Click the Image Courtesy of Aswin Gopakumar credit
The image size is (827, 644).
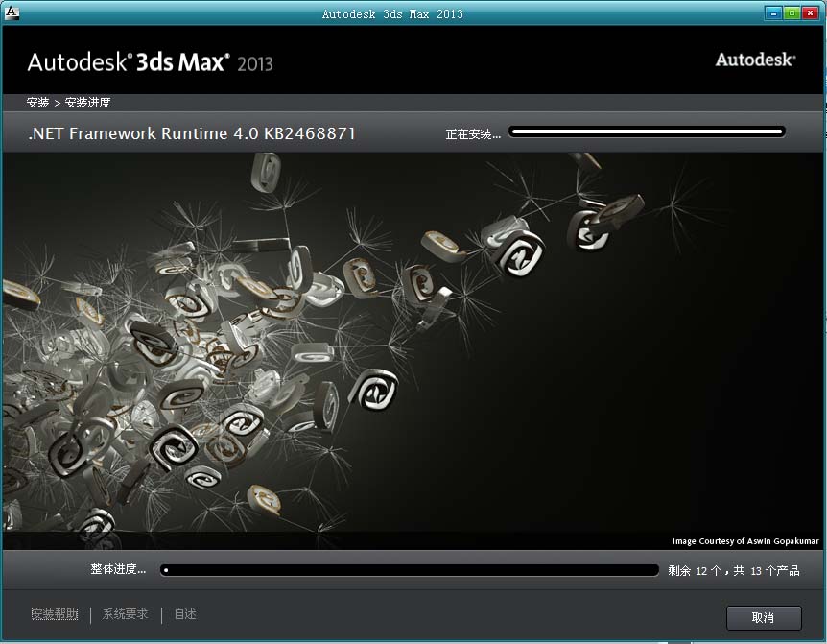745,541
